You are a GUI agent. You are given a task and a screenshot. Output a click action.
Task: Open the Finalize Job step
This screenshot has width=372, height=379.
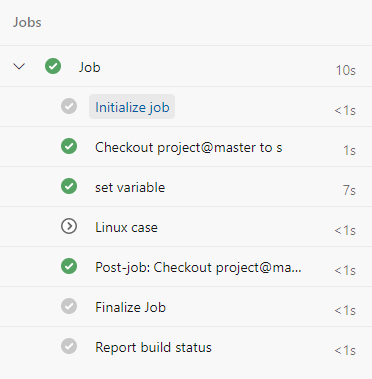click(x=130, y=307)
